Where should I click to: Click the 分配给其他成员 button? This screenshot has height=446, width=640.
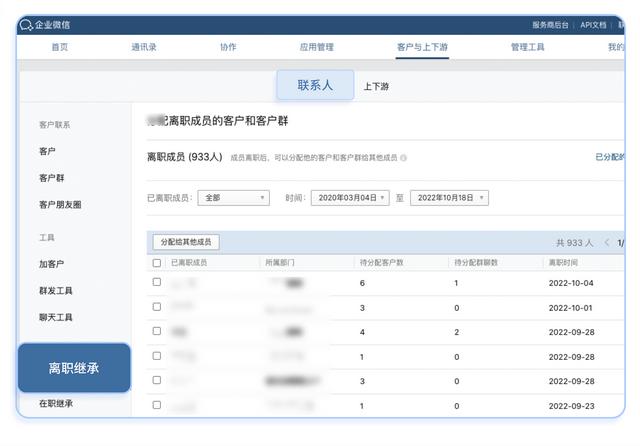[186, 242]
